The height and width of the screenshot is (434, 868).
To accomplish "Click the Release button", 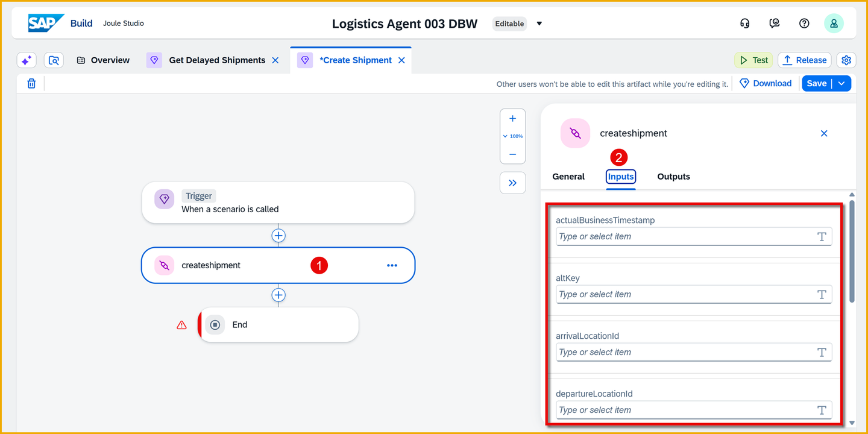I will (x=805, y=60).
